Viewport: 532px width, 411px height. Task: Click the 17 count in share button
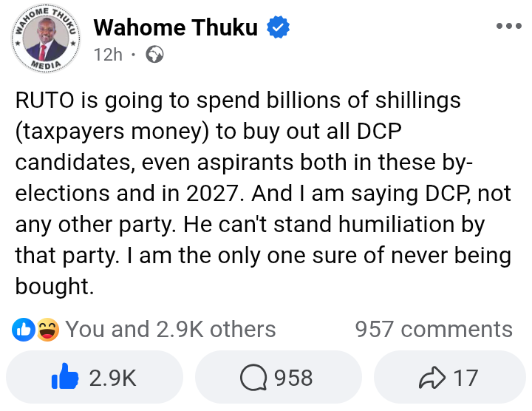coord(465,378)
